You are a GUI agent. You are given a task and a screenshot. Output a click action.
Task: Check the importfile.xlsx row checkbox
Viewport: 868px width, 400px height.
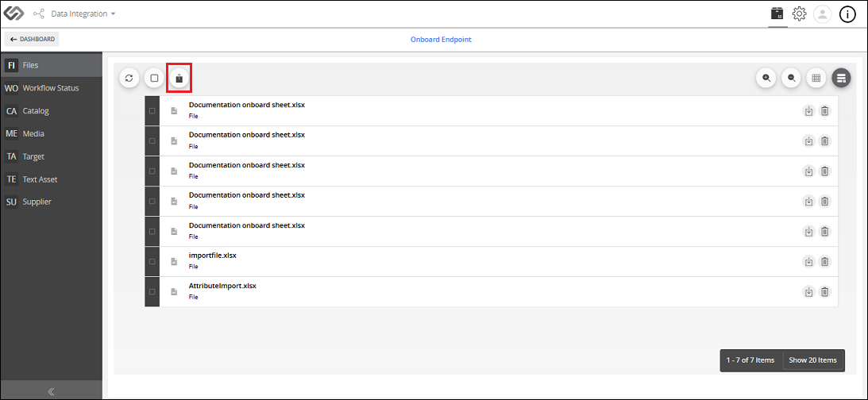152,261
